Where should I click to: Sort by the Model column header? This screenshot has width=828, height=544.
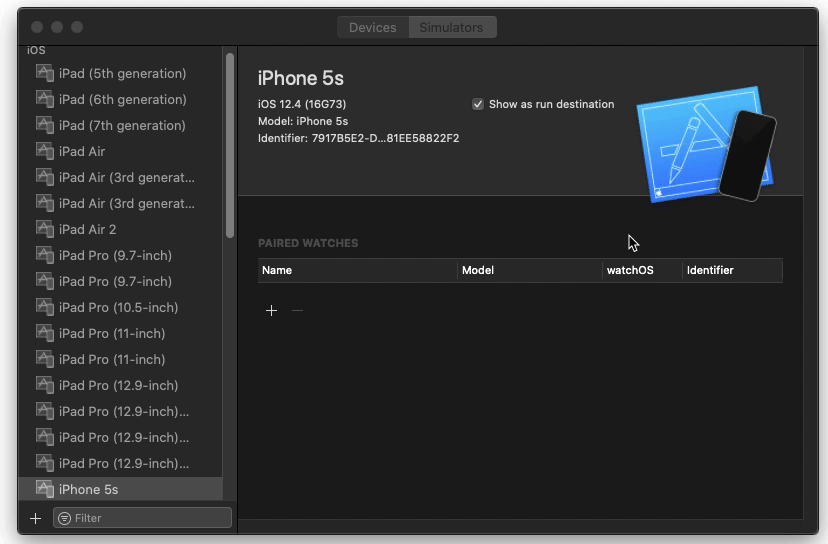pos(530,270)
